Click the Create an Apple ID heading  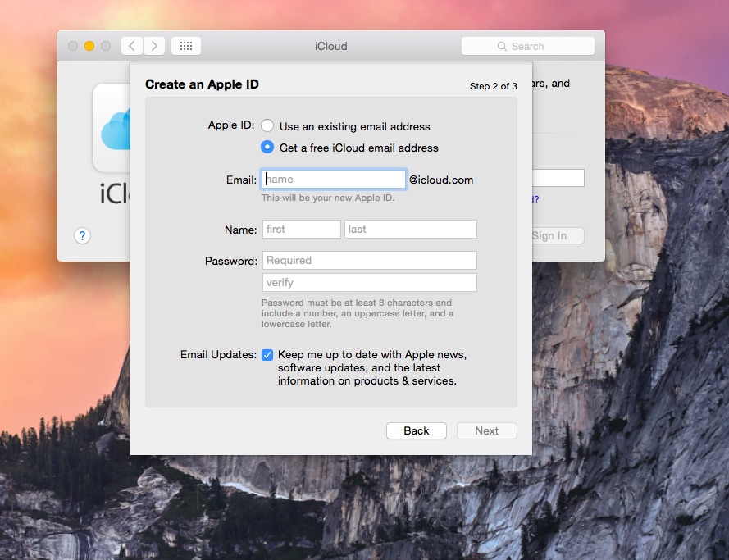(x=202, y=84)
